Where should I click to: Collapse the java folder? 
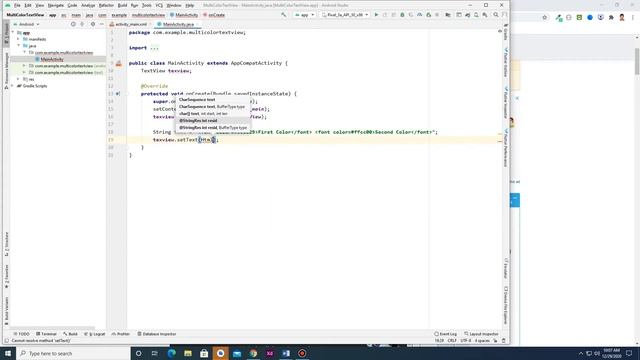[18, 46]
